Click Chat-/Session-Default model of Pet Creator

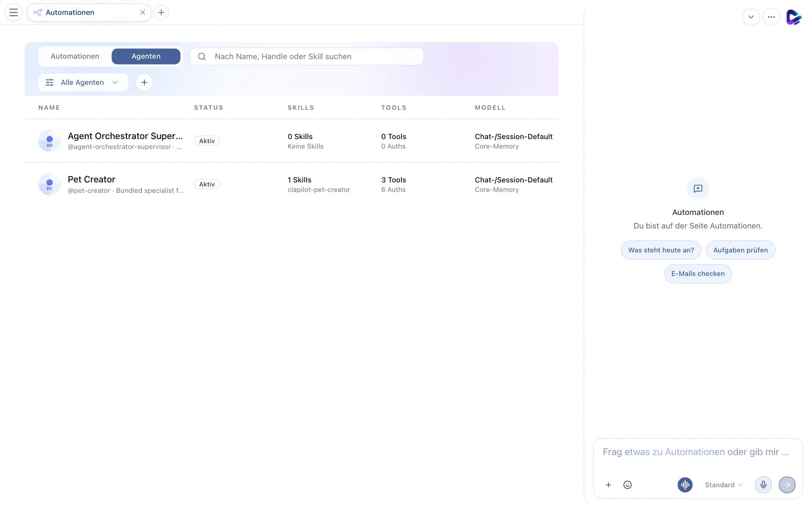pos(513,180)
